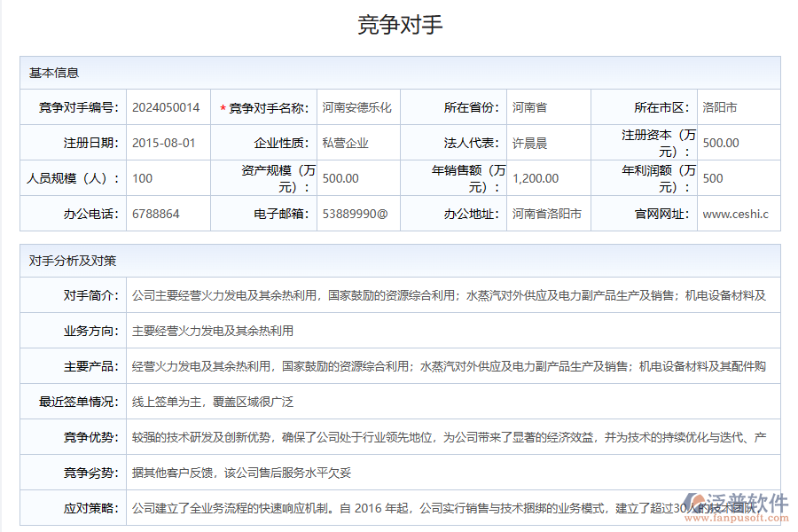This screenshot has height=532, width=798.
Task: Click the 办公电话 field showing 6788864
Action: pyautogui.click(x=157, y=213)
